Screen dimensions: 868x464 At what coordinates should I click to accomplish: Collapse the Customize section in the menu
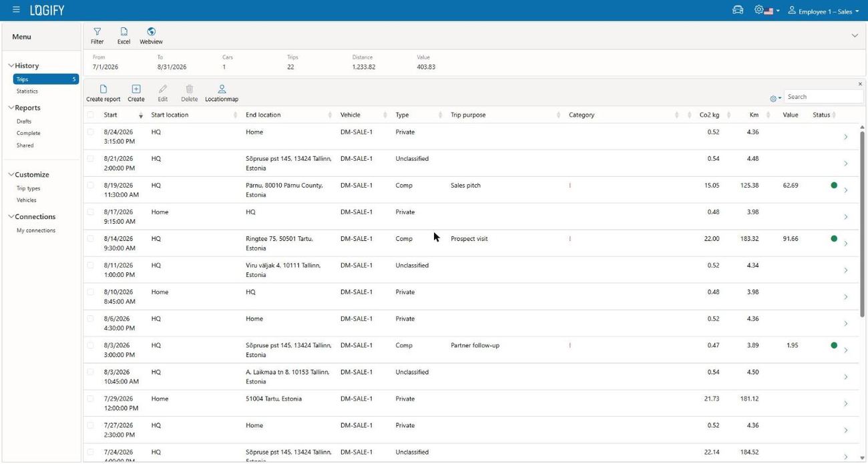tap(11, 174)
